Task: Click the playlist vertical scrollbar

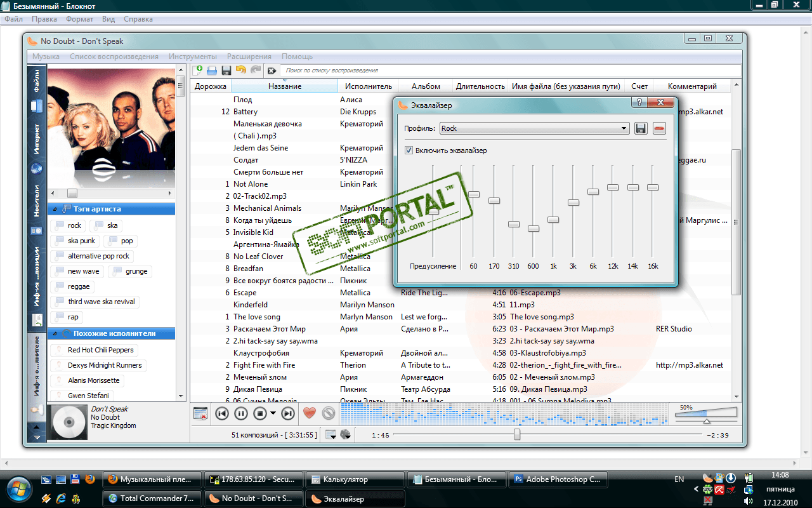Action: pyautogui.click(x=736, y=222)
